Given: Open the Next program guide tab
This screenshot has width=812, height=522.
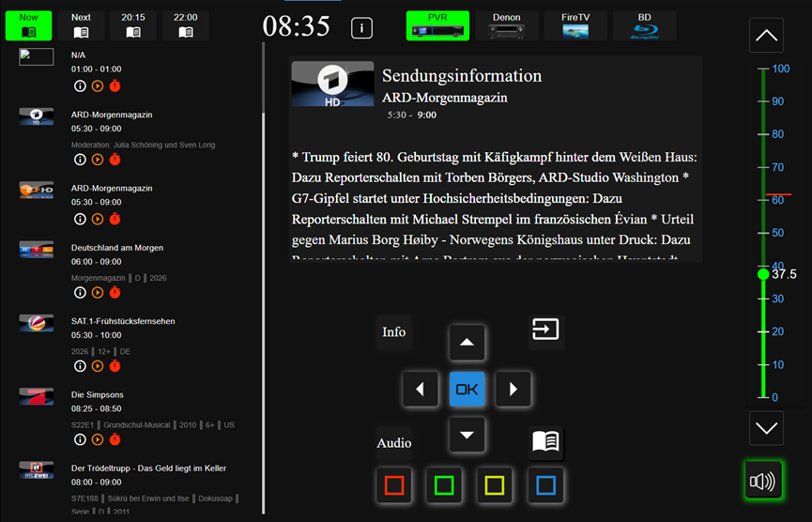Looking at the screenshot, I should click(81, 25).
